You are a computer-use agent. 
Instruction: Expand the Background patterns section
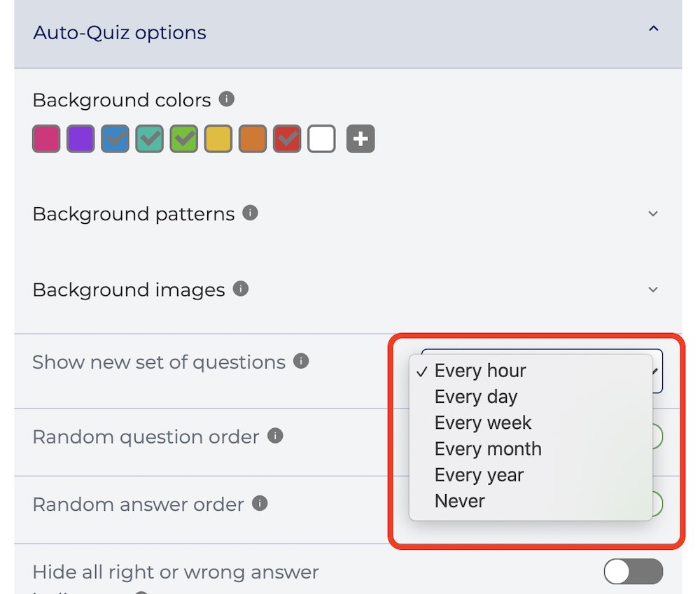tap(652, 214)
